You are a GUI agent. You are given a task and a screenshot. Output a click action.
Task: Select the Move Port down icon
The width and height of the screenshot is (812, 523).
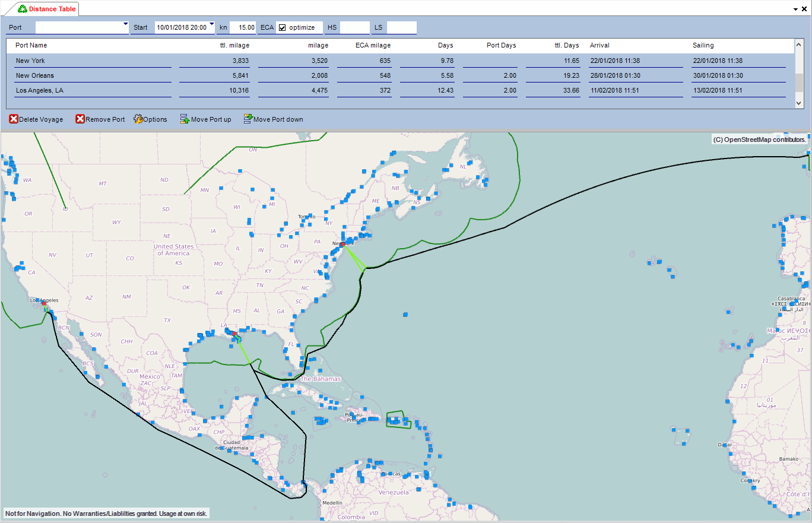[x=248, y=119]
